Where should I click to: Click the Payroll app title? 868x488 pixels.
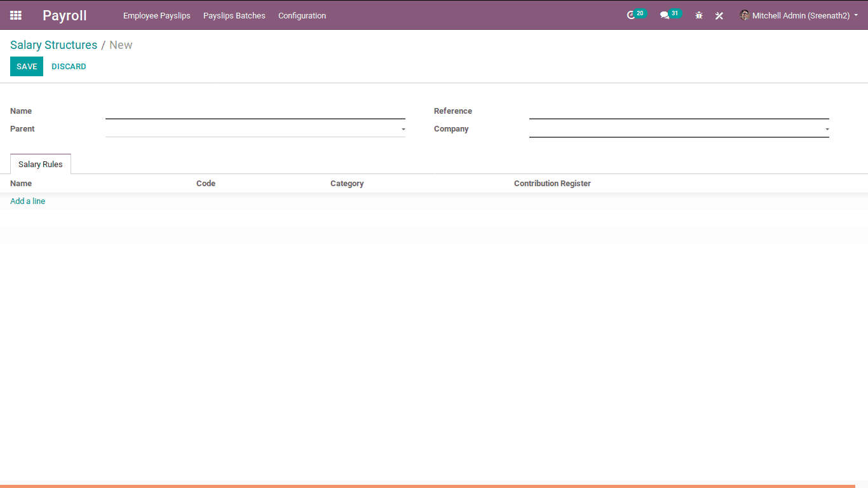click(x=65, y=15)
